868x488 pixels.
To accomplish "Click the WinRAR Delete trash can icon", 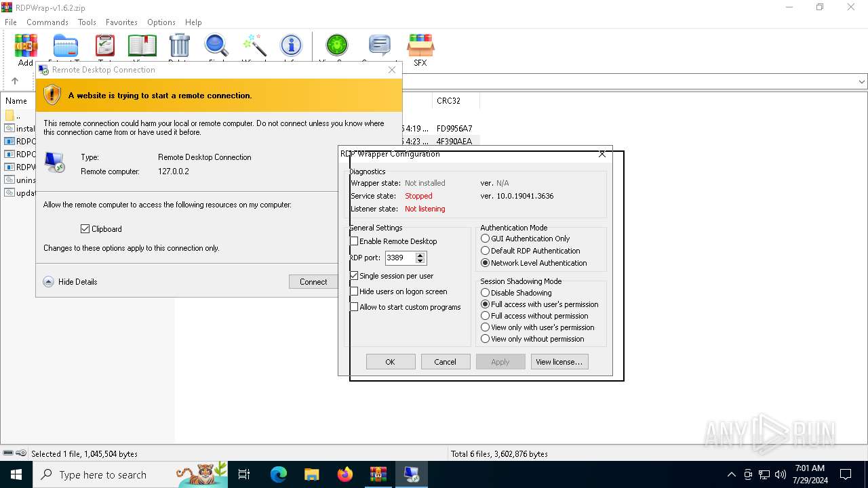I will point(180,46).
